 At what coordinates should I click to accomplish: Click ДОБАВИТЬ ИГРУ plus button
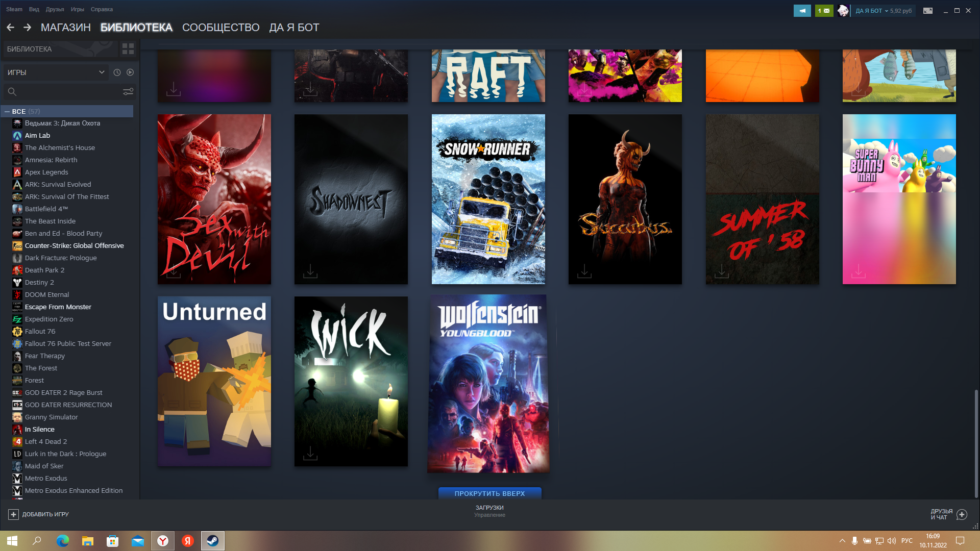point(39,514)
